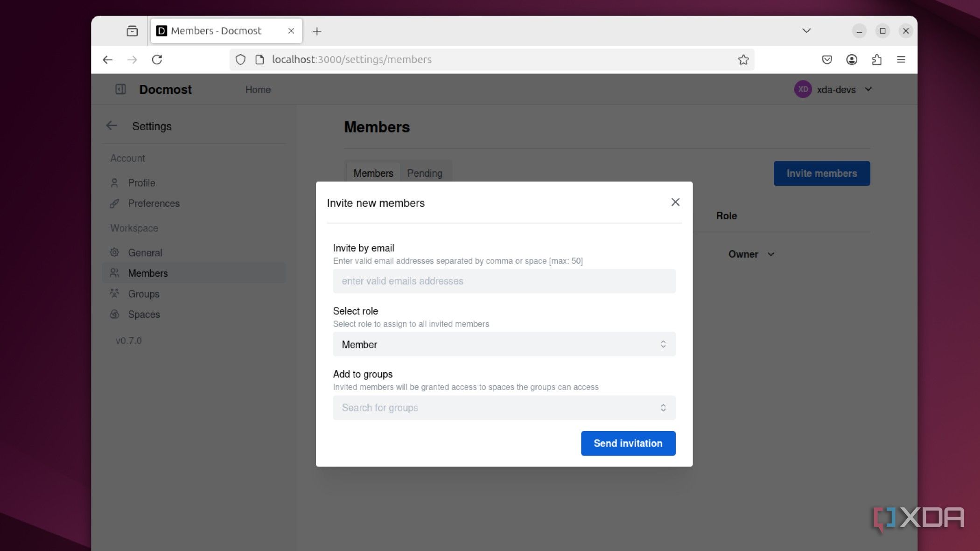Bookmark this page with the star icon
The image size is (980, 551).
coord(743,59)
